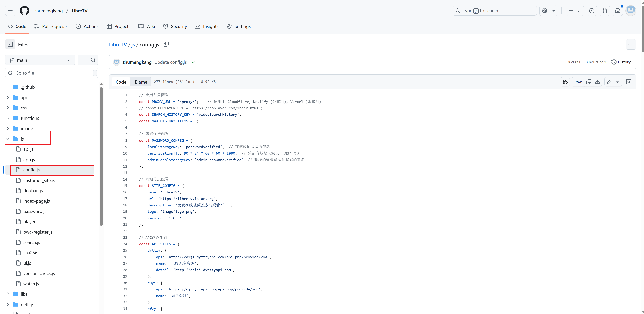
Task: Collapse the file tree side panel
Action: click(10, 45)
